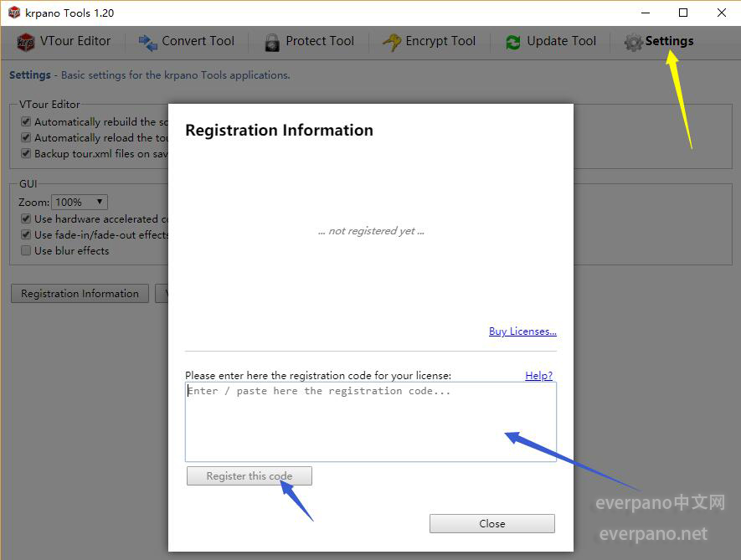Click into the registration code text field
Image resolution: width=741 pixels, height=560 pixels.
pos(370,422)
